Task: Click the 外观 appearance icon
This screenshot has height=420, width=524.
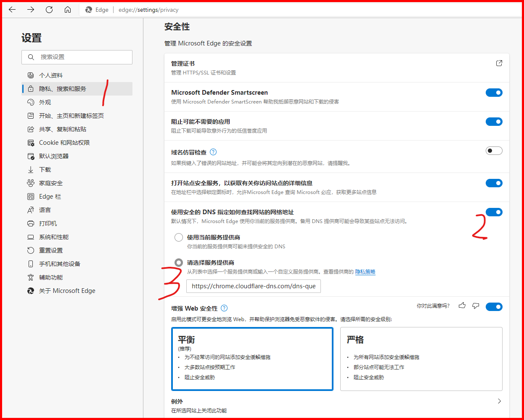Action: (x=31, y=102)
